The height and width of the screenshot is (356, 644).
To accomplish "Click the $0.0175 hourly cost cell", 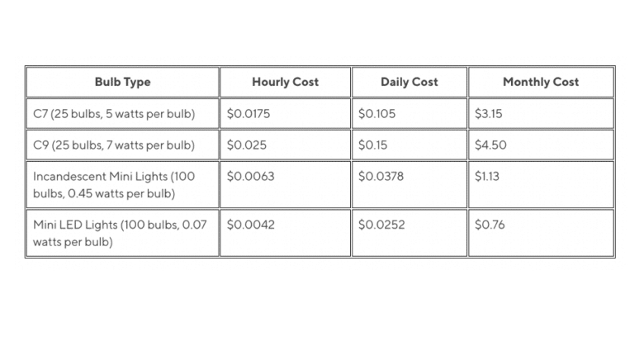I will 249,113.
